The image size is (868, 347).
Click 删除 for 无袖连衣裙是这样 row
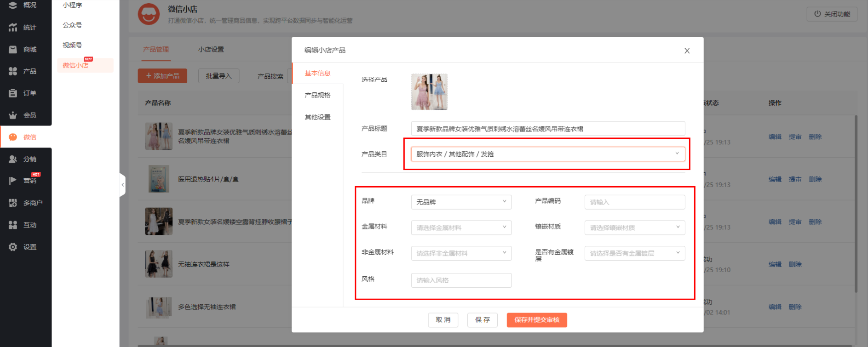click(x=795, y=264)
